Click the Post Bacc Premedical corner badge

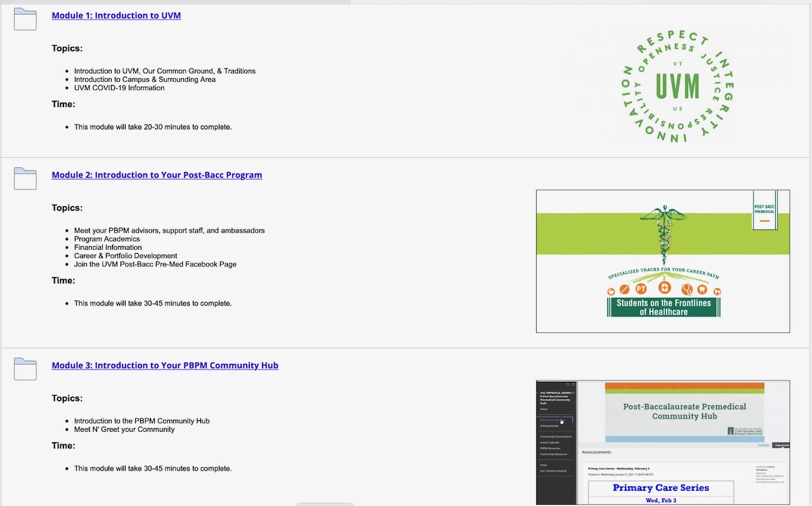tap(764, 210)
